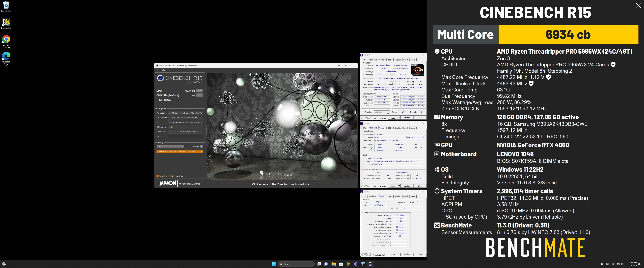The height and width of the screenshot is (268, 644).
Task: Select the 24C/48T ranking entry scoring 6934
Action: 179,151
